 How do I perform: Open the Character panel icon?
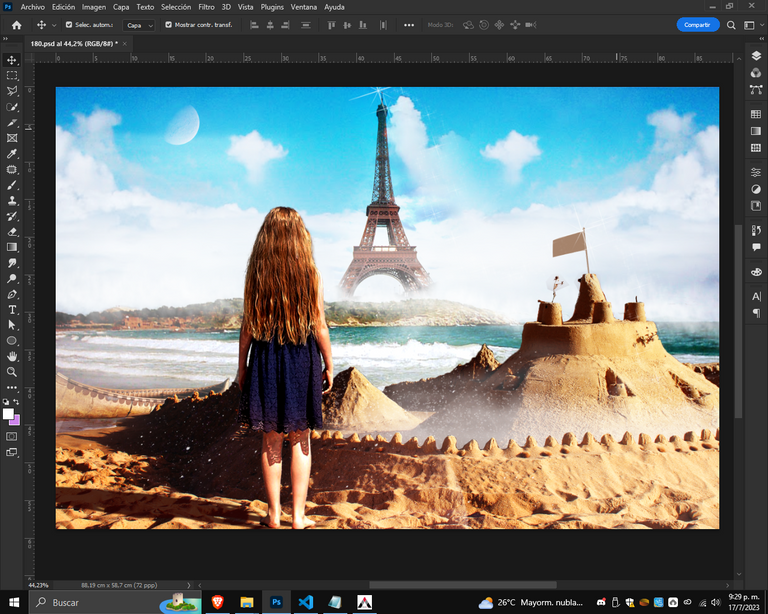tap(756, 296)
